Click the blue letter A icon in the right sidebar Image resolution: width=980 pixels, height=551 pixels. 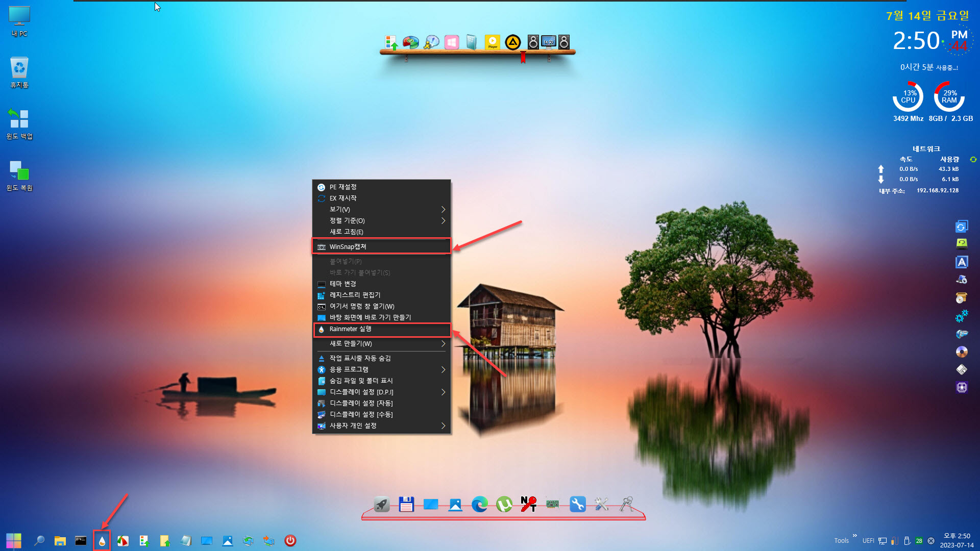pos(962,262)
